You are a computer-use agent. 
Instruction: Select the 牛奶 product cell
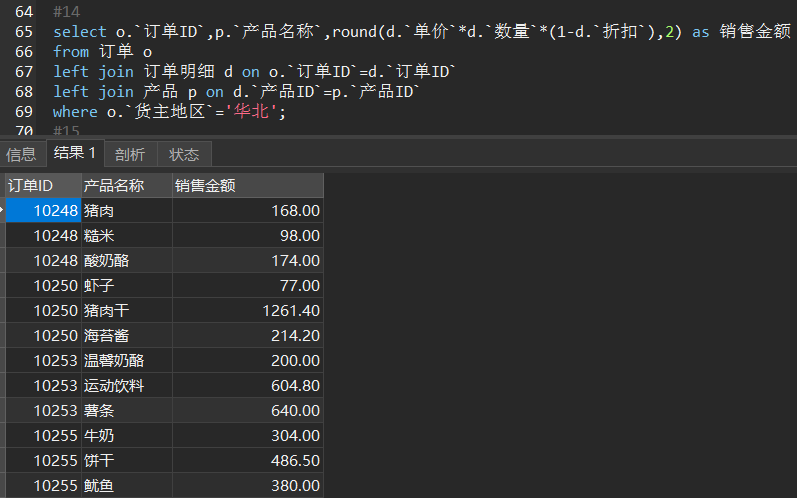coord(99,436)
